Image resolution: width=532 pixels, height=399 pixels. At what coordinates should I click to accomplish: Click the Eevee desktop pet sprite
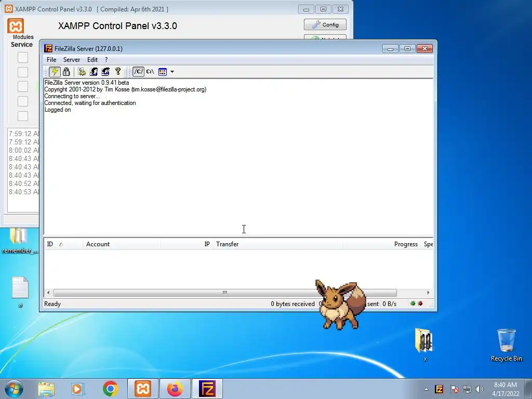(x=340, y=304)
